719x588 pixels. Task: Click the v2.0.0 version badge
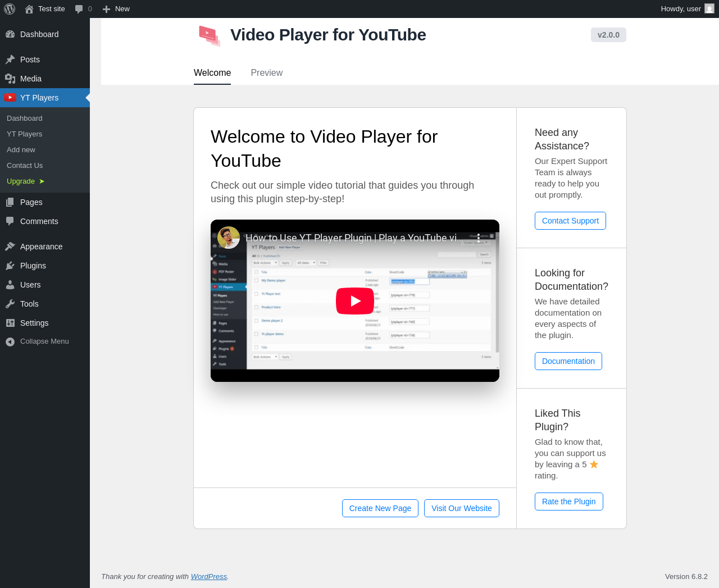(608, 35)
